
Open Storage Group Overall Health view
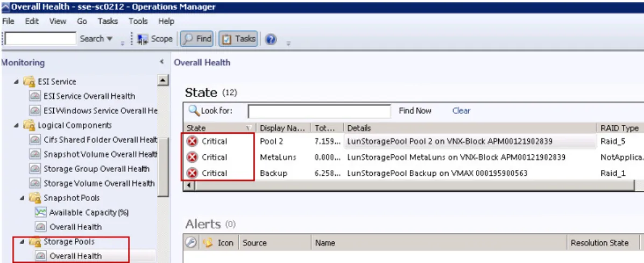point(96,169)
